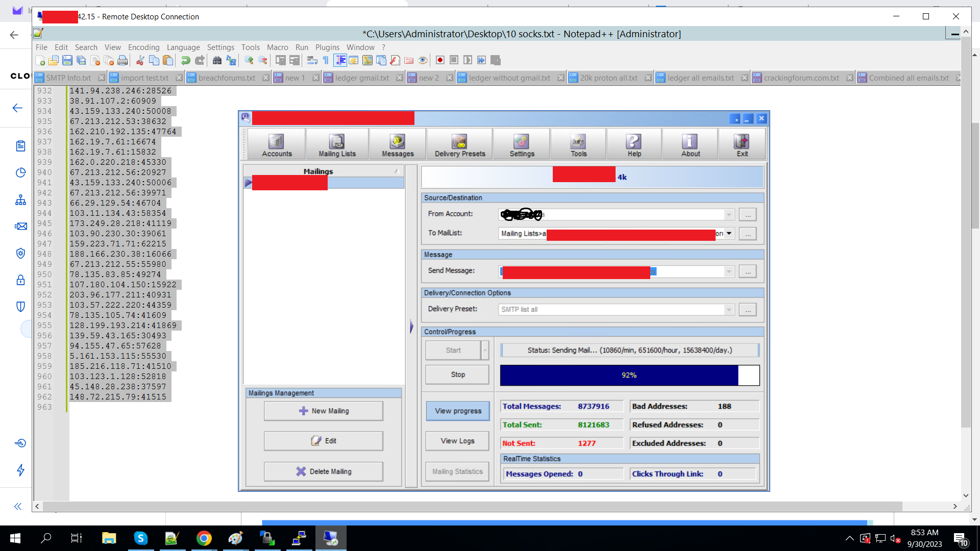
Task: Click the View progress button
Action: click(458, 411)
